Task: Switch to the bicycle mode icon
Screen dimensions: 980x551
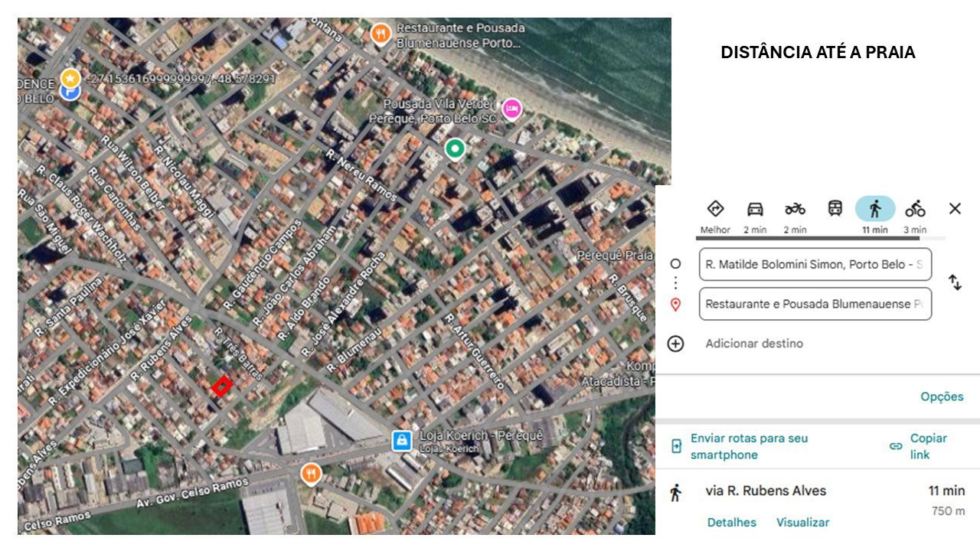Action: click(x=915, y=208)
